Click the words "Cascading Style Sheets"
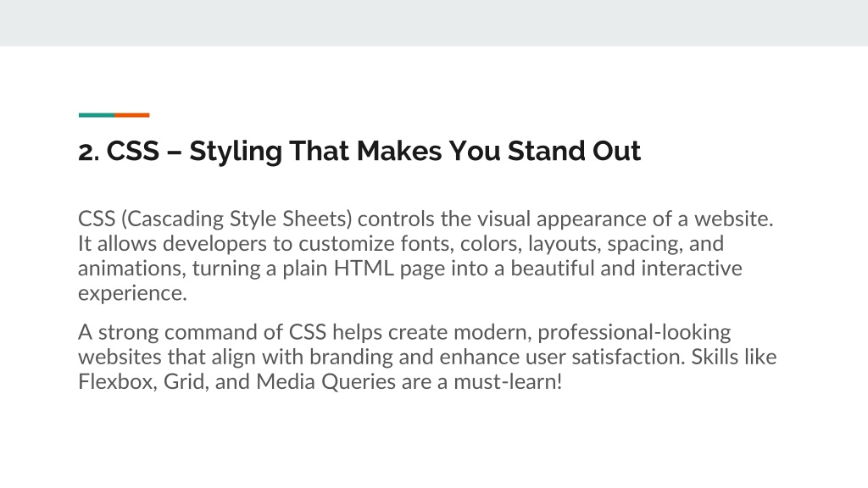The image size is (868, 488). click(236, 219)
